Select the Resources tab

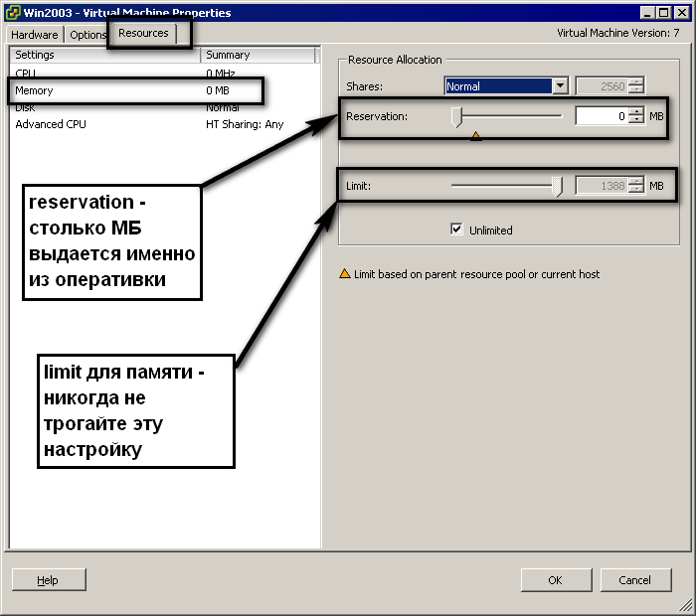(143, 33)
